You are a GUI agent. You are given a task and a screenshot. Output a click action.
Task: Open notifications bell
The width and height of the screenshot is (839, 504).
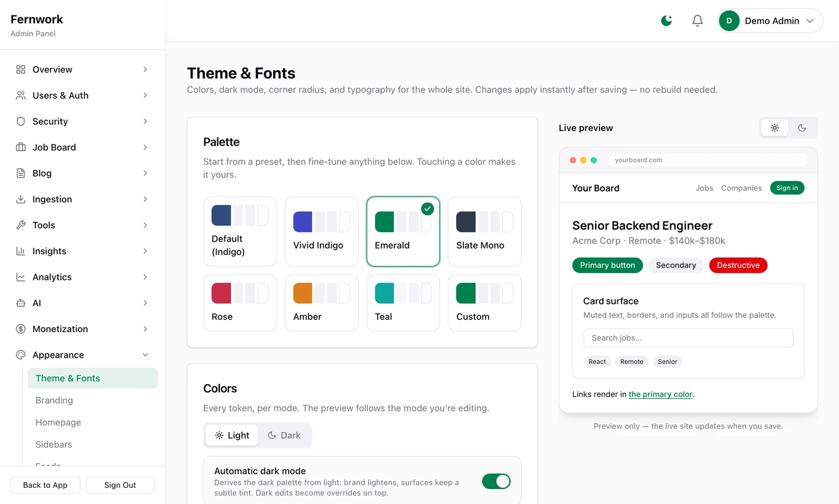pyautogui.click(x=698, y=21)
